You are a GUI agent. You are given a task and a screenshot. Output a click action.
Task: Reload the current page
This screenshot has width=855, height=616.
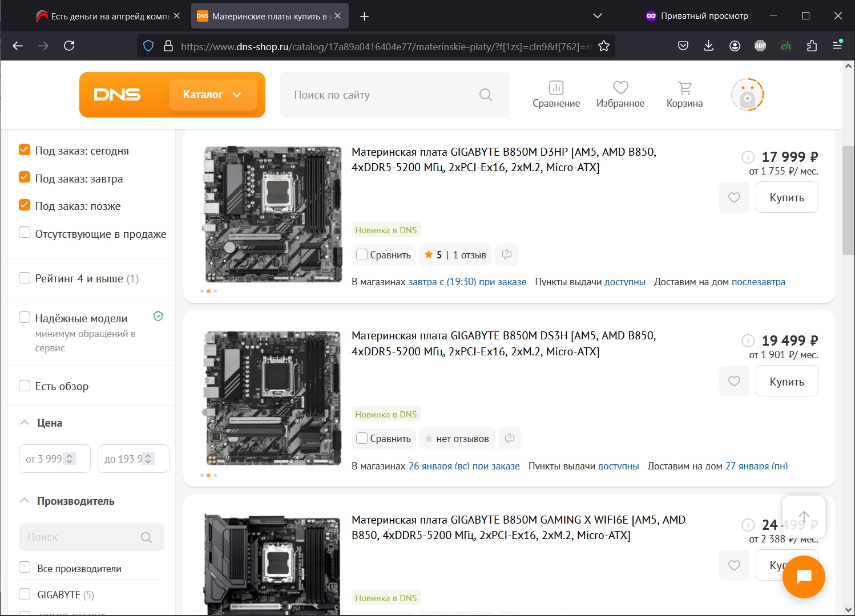[x=69, y=46]
